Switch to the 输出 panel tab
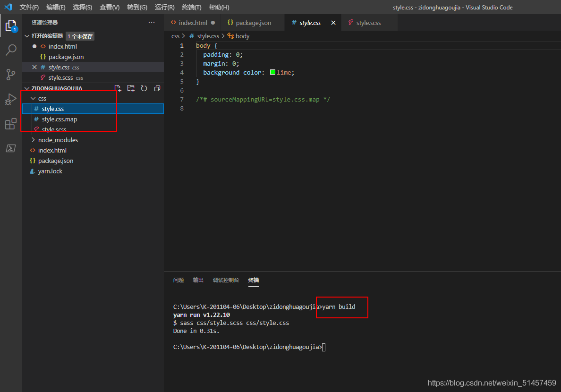561x392 pixels. (198, 280)
